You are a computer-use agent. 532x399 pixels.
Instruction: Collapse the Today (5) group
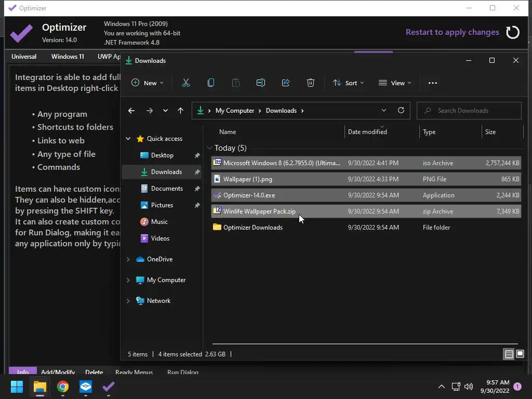tap(209, 148)
